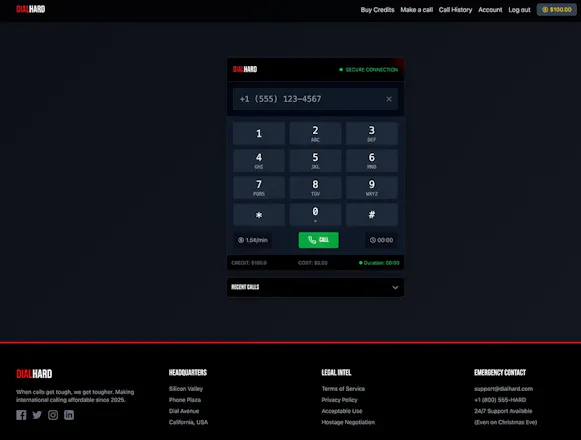Viewport: 581px width, 440px height.
Task: Click Dial Avenue headquarters text
Action: point(184,411)
